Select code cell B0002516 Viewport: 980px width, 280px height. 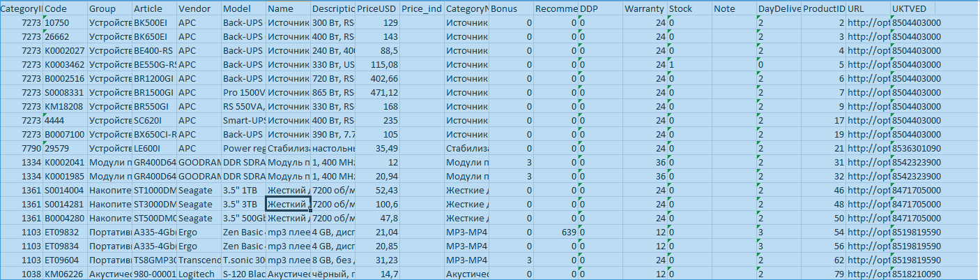(x=66, y=79)
